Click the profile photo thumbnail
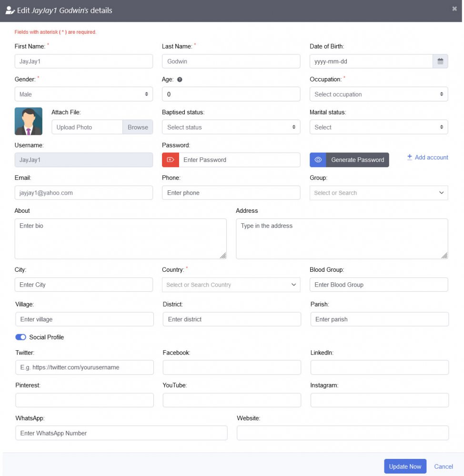This screenshot has height=476, width=464. tap(28, 121)
